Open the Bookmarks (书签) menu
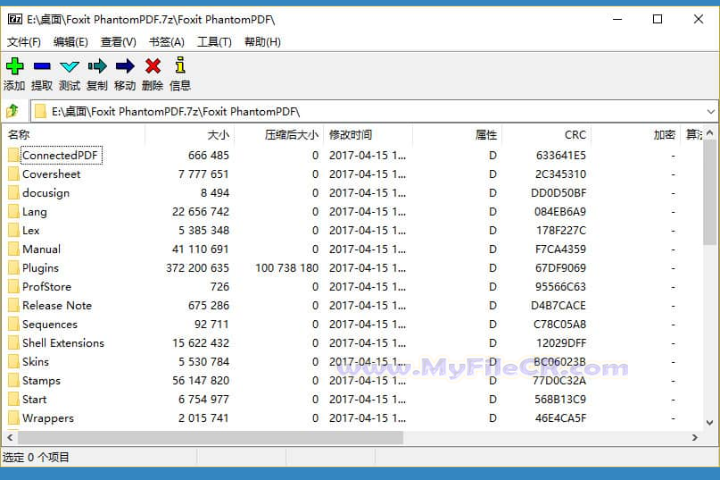 167,42
